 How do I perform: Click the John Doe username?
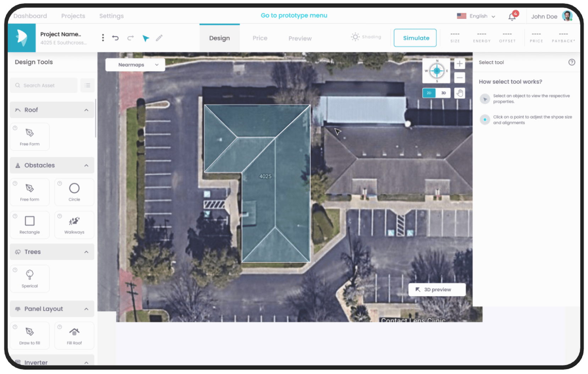point(544,16)
